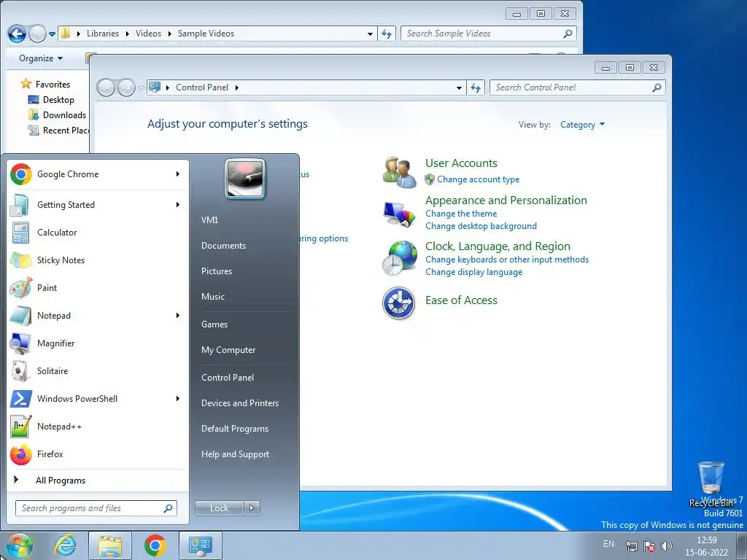Click the Start orb on the taskbar
747x560 pixels.
19,545
